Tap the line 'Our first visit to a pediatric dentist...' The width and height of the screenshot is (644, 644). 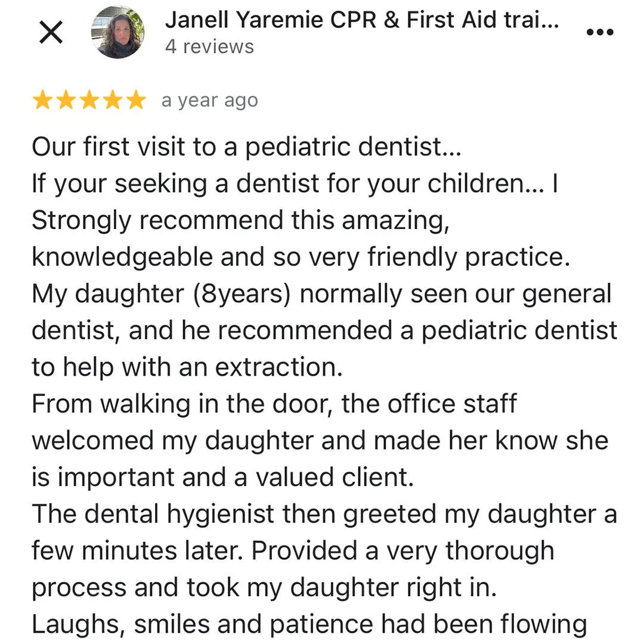[x=246, y=147]
